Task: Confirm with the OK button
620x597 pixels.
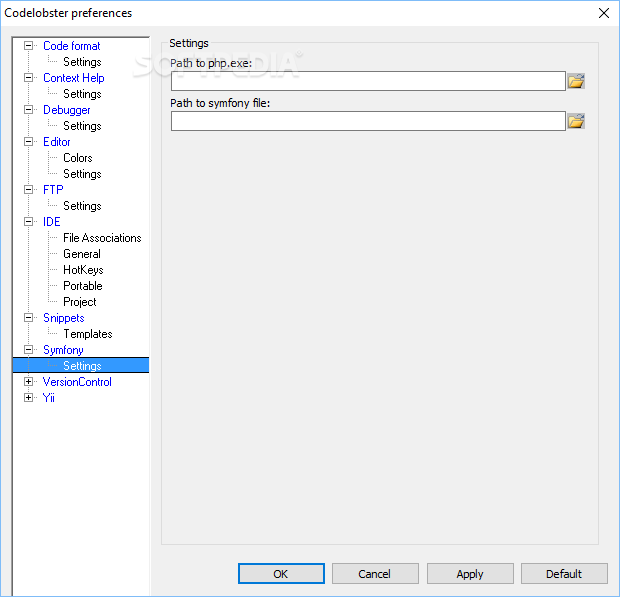Action: (281, 574)
